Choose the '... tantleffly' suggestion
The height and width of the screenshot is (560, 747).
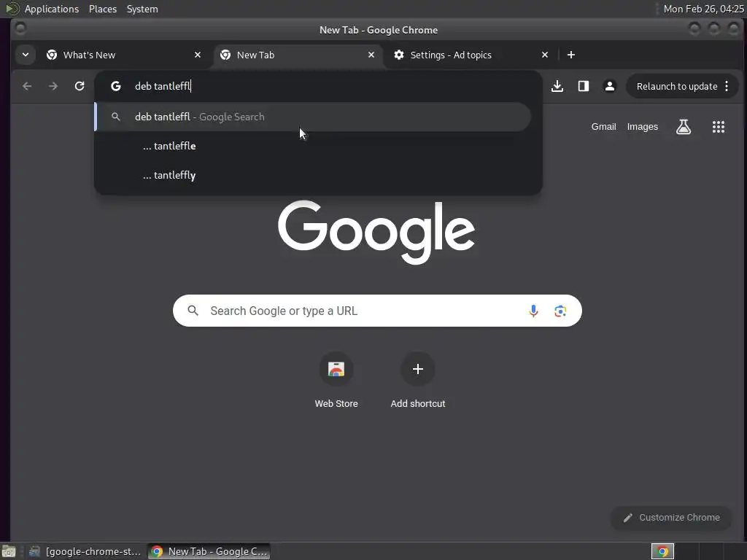point(312,175)
